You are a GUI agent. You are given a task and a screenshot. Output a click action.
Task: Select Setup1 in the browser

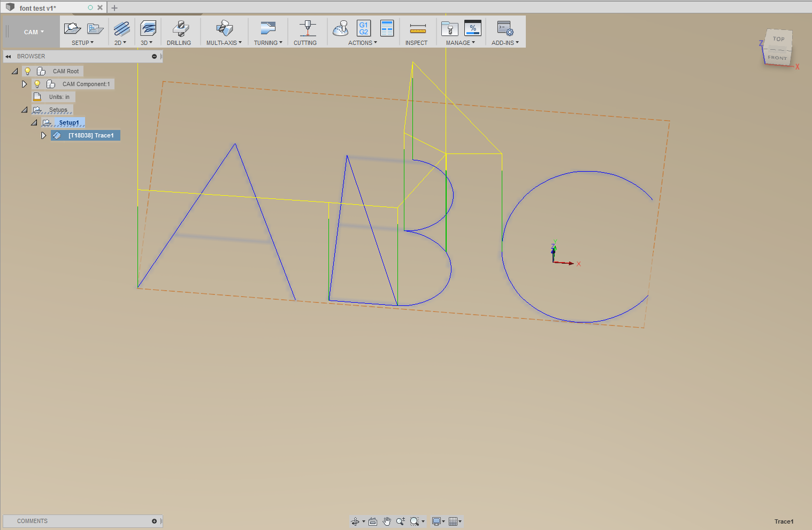pyautogui.click(x=69, y=122)
